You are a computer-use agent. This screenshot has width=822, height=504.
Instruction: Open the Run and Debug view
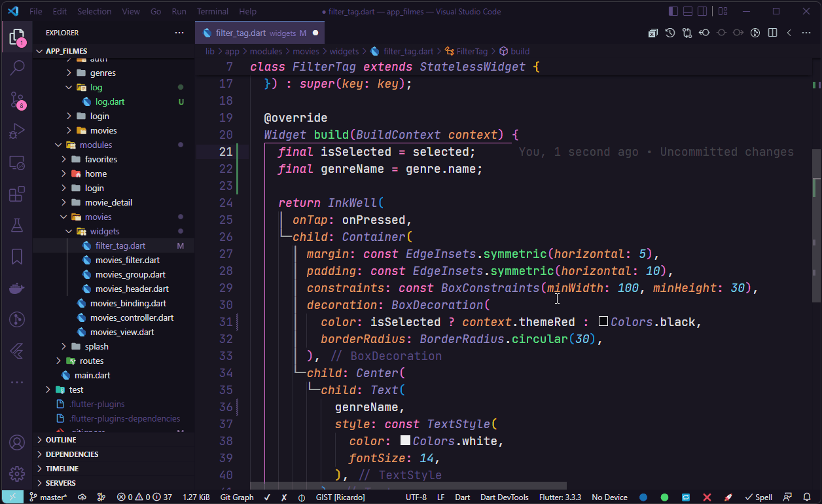pos(17,131)
